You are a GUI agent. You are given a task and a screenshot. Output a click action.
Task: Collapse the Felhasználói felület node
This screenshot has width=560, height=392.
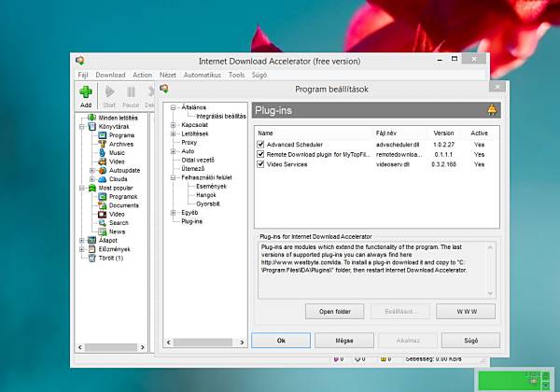[x=174, y=177]
